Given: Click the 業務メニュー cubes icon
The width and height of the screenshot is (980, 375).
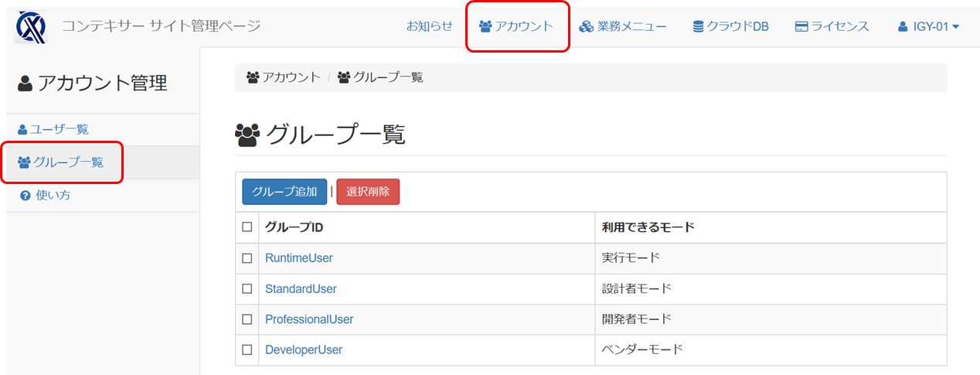Looking at the screenshot, I should [587, 26].
